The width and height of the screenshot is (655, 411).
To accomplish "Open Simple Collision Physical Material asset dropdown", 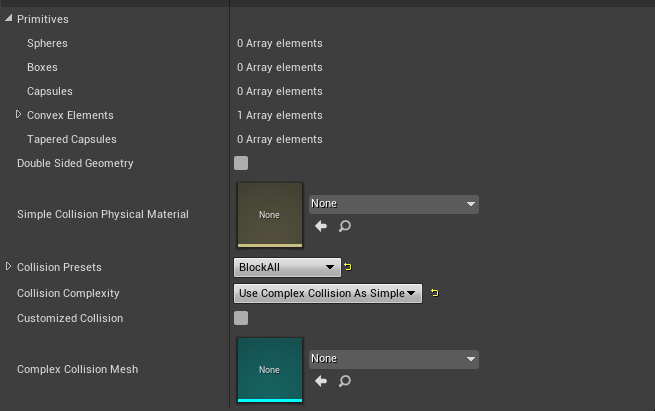I will pyautogui.click(x=394, y=204).
